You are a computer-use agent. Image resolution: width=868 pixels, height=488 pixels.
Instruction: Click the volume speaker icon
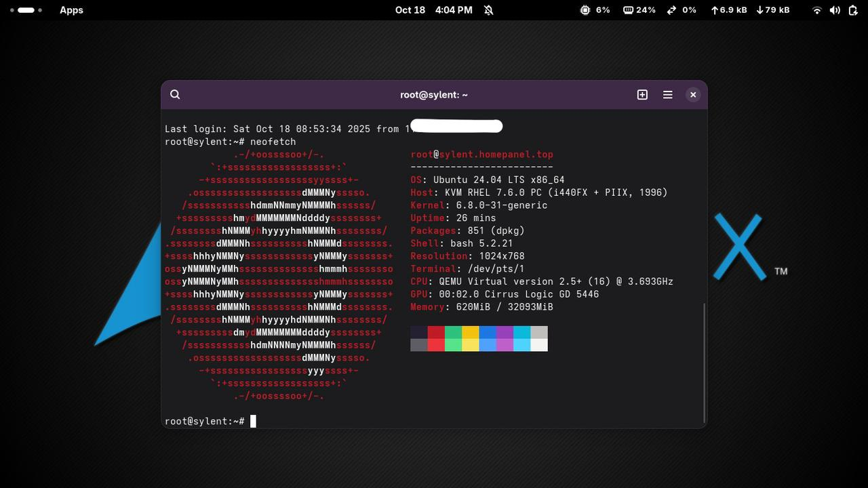point(835,10)
